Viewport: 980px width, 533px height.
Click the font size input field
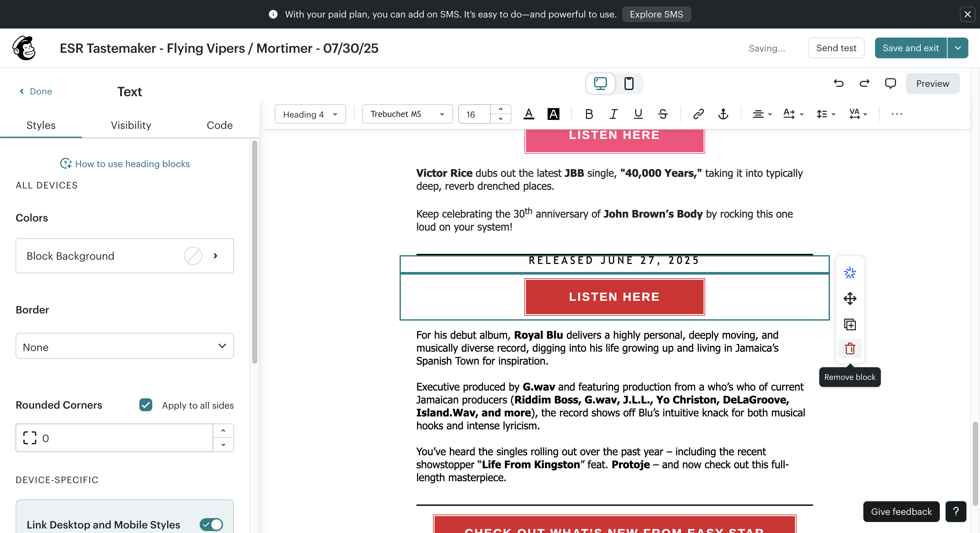tap(474, 114)
